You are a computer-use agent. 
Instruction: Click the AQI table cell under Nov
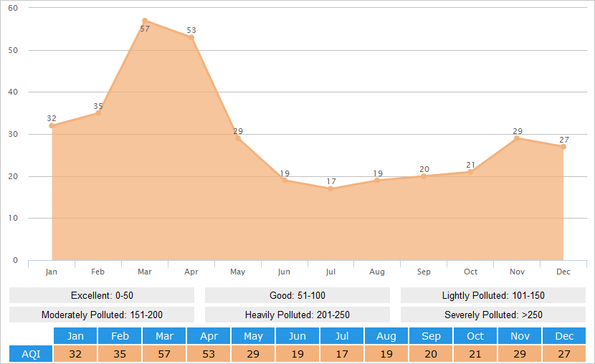pos(520,354)
